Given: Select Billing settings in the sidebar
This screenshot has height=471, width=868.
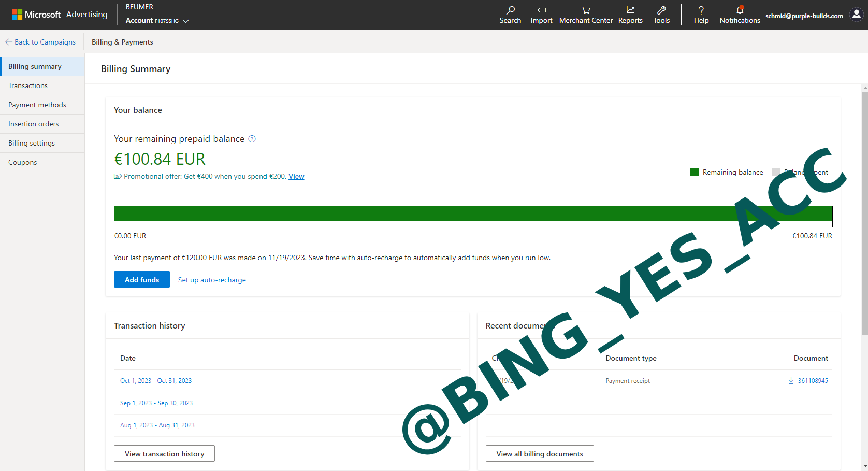Looking at the screenshot, I should coord(32,143).
